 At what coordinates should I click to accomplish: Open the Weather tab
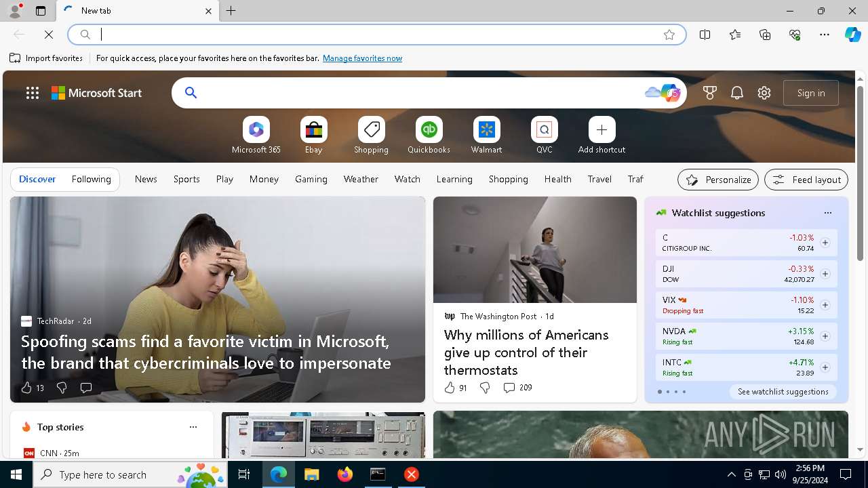[361, 180]
